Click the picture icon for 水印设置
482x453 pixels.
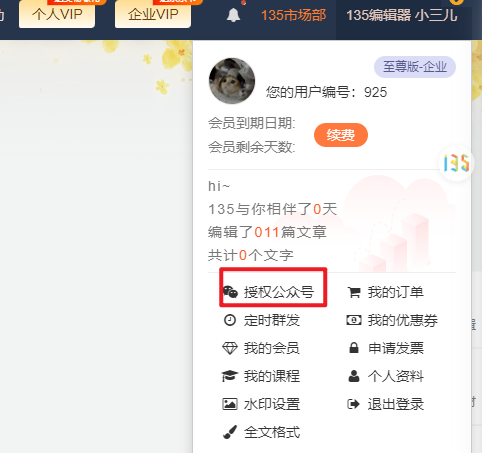[230, 404]
